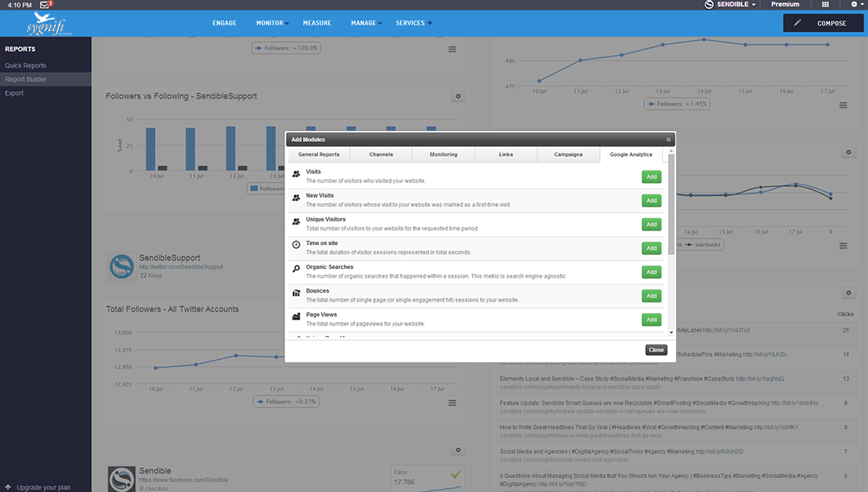Click the SendibleSupport profile avatar
The height and width of the screenshot is (492, 868).
click(121, 266)
